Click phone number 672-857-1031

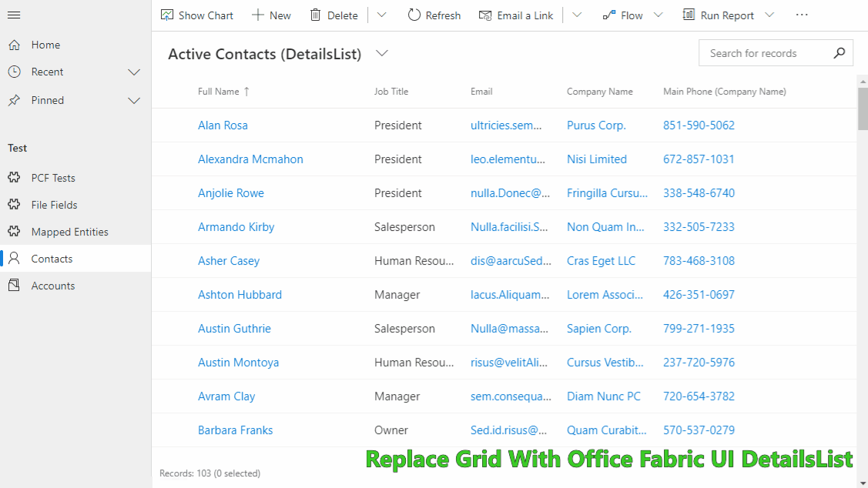click(699, 159)
